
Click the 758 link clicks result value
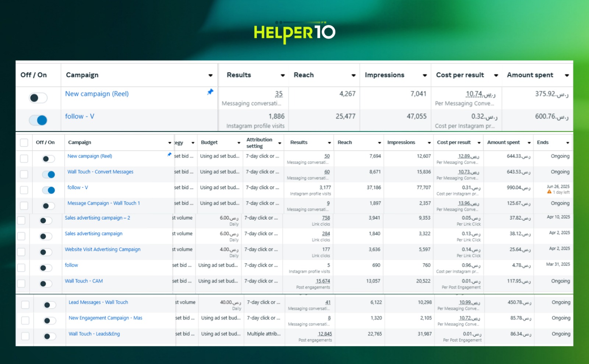click(x=326, y=218)
